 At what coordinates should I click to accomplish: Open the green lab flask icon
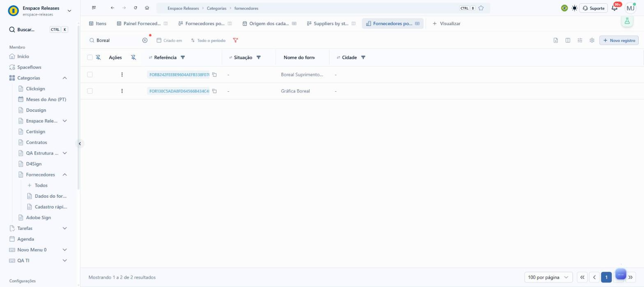pyautogui.click(x=627, y=21)
